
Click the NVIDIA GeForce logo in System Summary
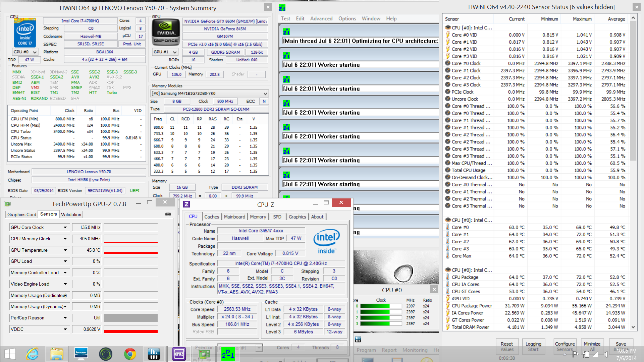pyautogui.click(x=165, y=32)
